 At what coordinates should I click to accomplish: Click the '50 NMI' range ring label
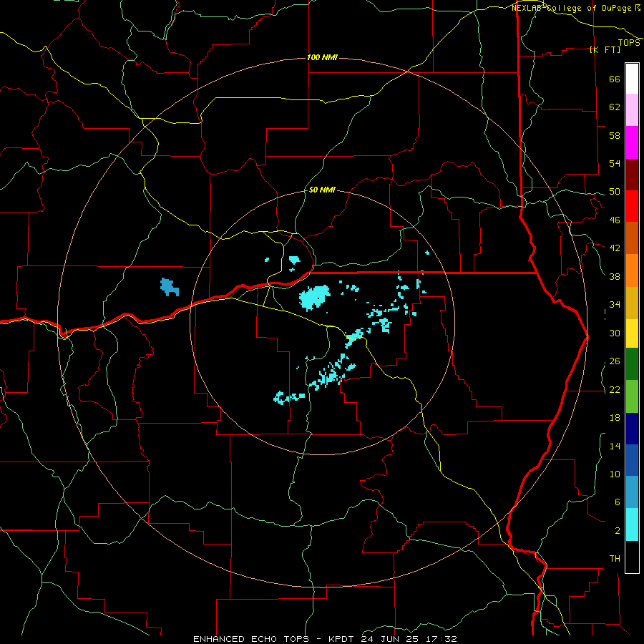[x=322, y=190]
